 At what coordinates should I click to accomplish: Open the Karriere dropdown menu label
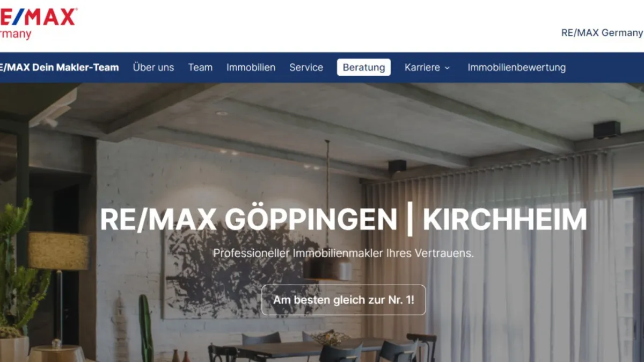pos(422,68)
